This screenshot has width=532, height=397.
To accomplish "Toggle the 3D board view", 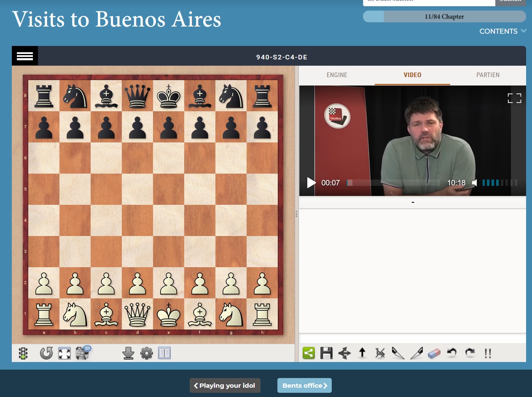I will pos(83,353).
